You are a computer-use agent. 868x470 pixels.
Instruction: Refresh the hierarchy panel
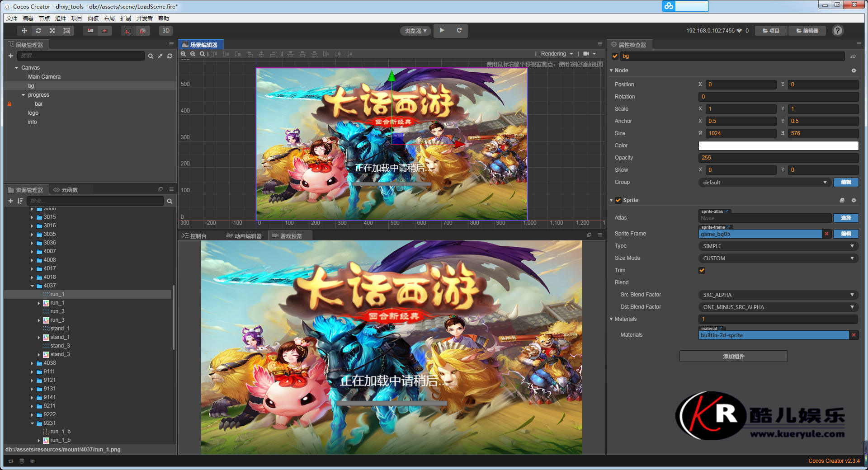[170, 56]
